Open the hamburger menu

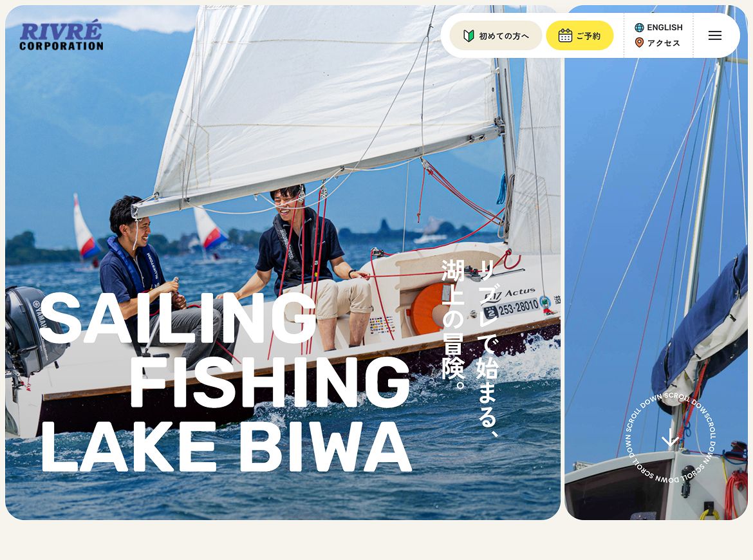click(x=715, y=35)
